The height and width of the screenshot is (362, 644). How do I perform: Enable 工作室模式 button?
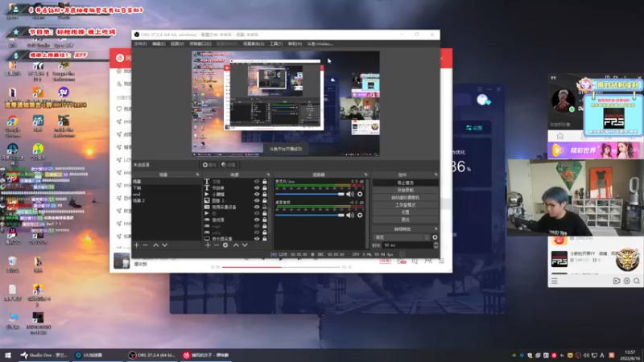click(406, 205)
